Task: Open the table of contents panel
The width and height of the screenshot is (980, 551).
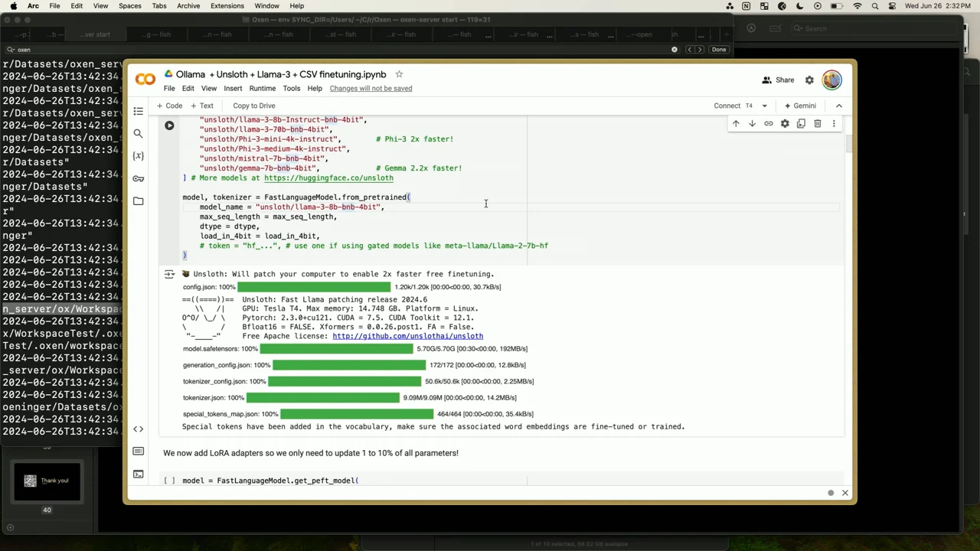Action: pos(138,112)
